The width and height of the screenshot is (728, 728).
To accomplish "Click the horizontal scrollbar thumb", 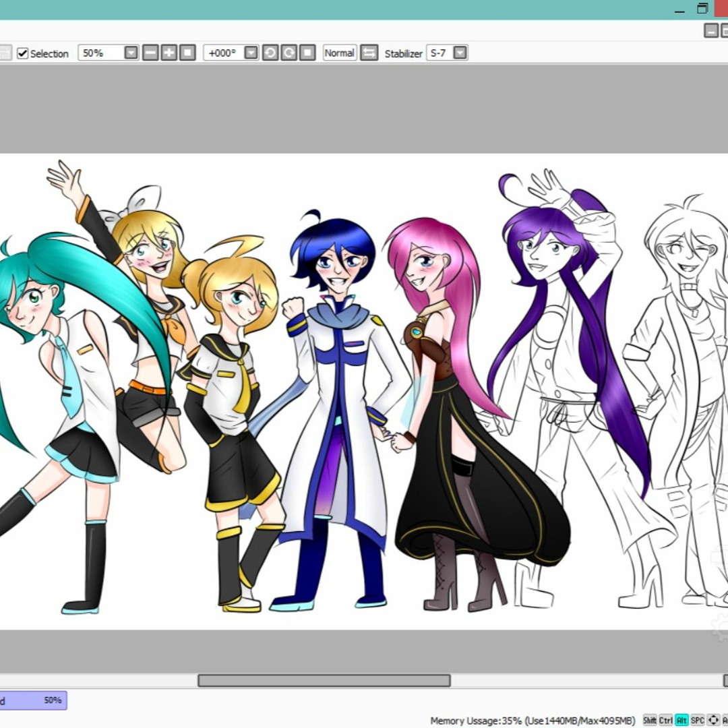I will tap(324, 681).
